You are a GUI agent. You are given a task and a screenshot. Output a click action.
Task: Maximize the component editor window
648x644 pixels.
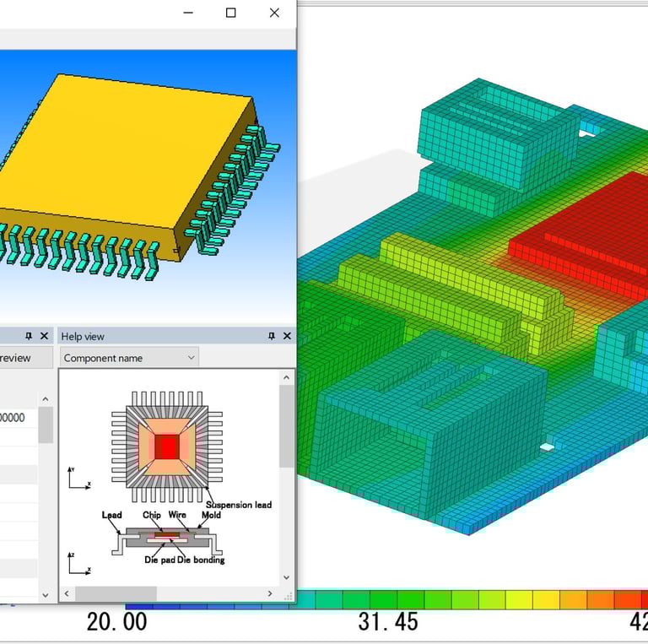pyautogui.click(x=230, y=13)
